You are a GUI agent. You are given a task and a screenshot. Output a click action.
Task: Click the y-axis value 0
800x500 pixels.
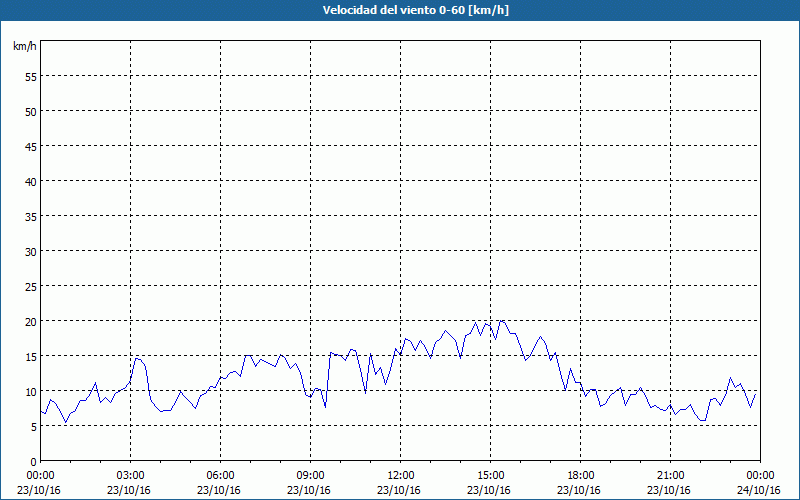[34, 462]
